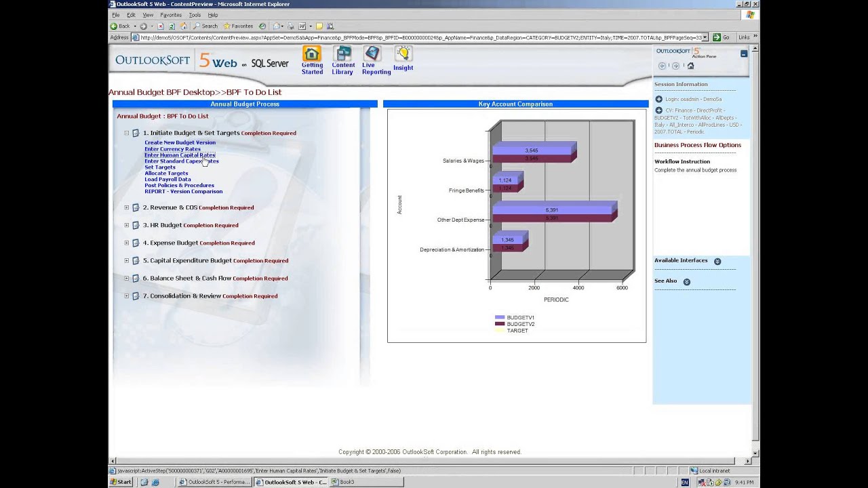The image size is (868, 488).
Task: Click the Search toolbar button
Action: [205, 26]
